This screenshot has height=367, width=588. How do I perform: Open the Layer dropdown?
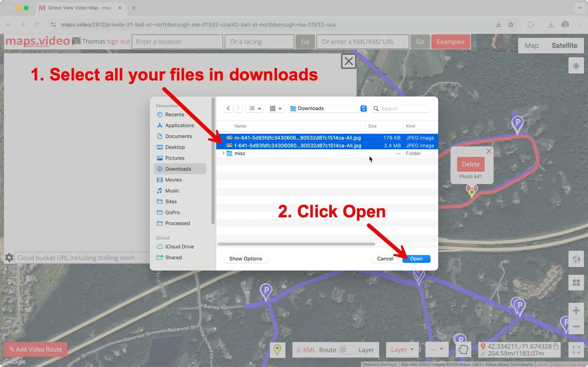coord(402,350)
